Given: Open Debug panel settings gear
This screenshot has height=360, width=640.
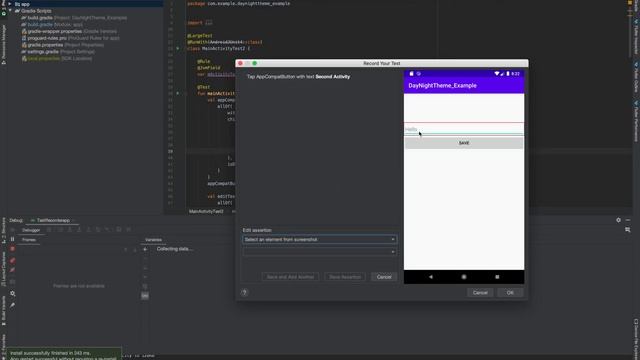Looking at the screenshot, I should 618,220.
